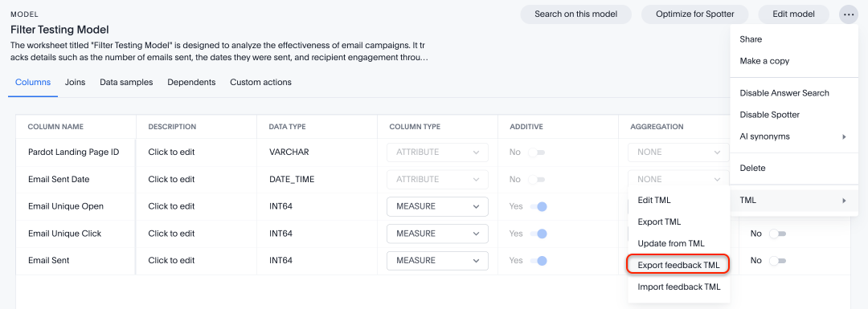The width and height of the screenshot is (868, 309).
Task: Open aggregation dropdown for Pardot Landing Page ID
Action: pyautogui.click(x=678, y=152)
